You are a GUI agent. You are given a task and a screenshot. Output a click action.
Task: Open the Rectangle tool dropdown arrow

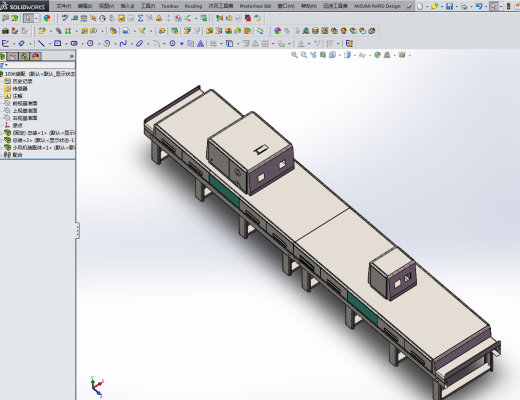(x=66, y=44)
